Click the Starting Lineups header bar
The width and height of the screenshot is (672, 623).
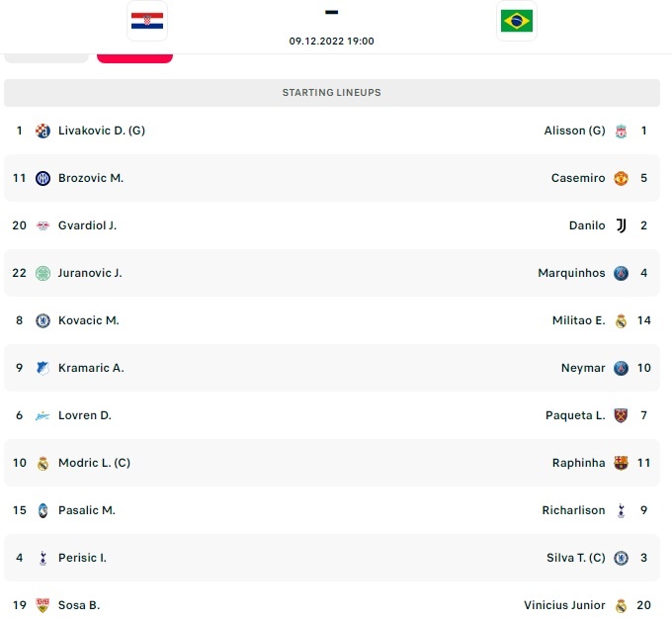[332, 93]
